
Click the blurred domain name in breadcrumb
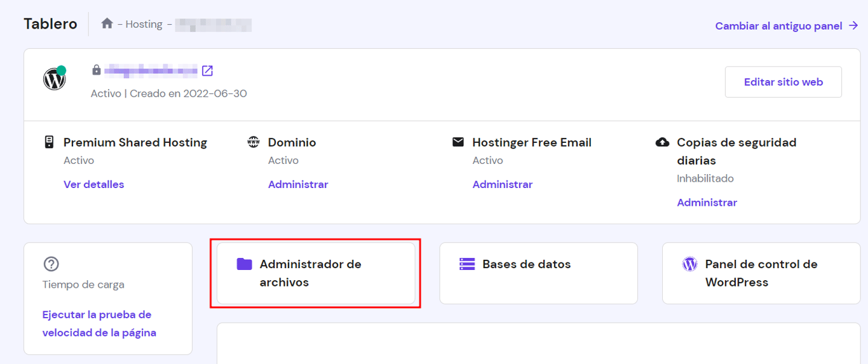[214, 25]
